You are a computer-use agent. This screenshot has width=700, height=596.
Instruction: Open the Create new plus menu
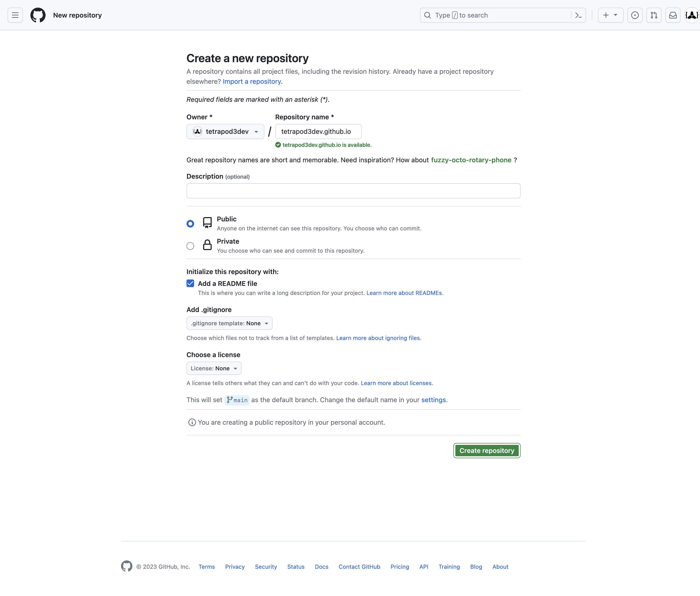[610, 15]
